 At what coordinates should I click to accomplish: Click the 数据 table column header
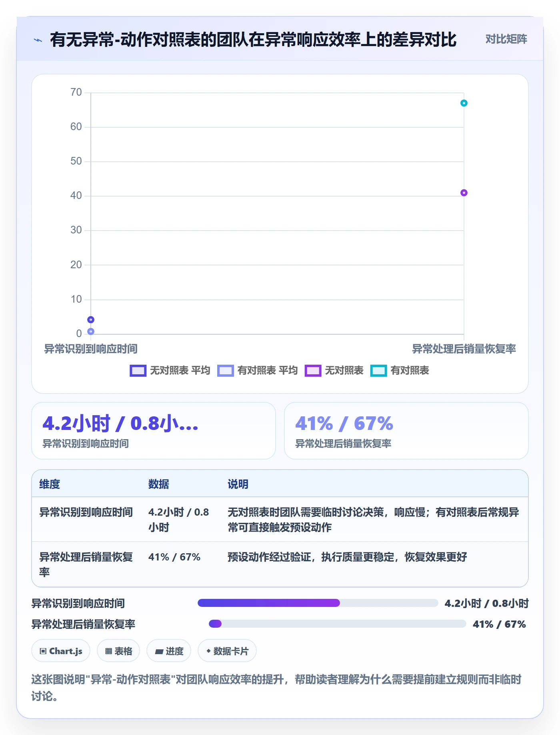(x=159, y=484)
